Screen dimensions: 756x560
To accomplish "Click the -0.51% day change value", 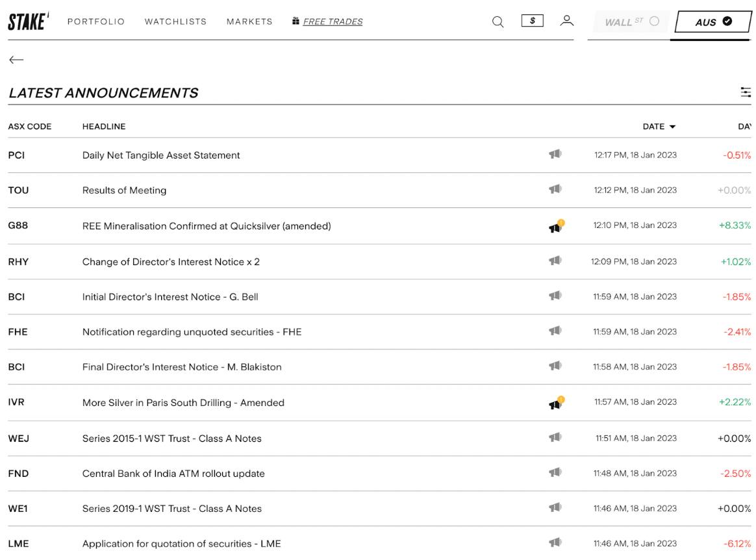I will coord(737,155).
